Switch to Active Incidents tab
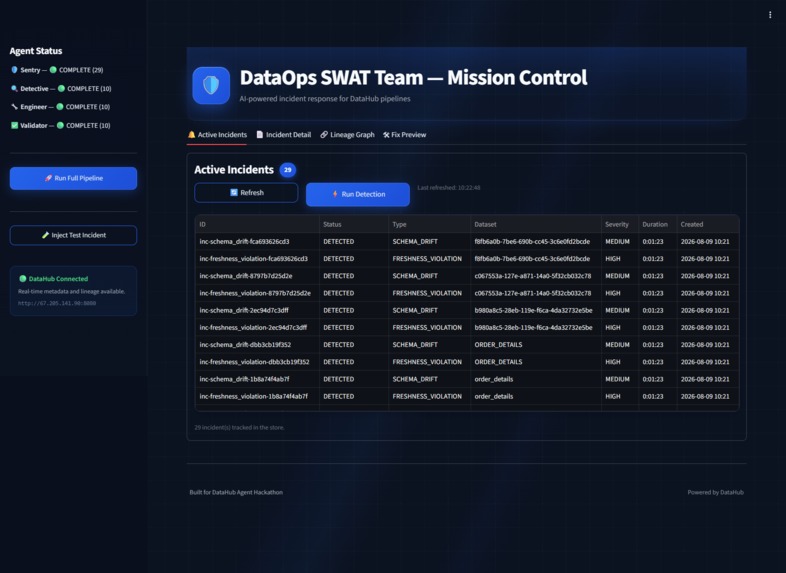Viewport: 786px width, 573px height. click(x=217, y=135)
